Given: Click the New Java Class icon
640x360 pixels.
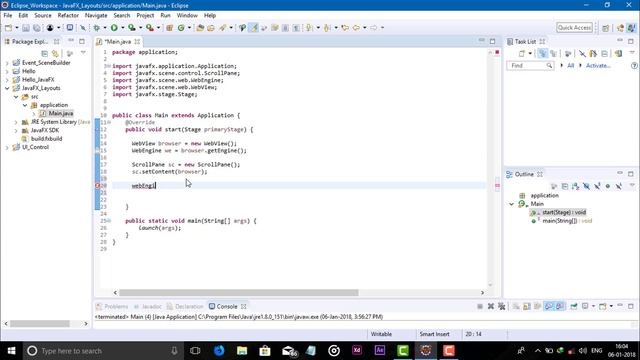Looking at the screenshot, I should (181, 28).
